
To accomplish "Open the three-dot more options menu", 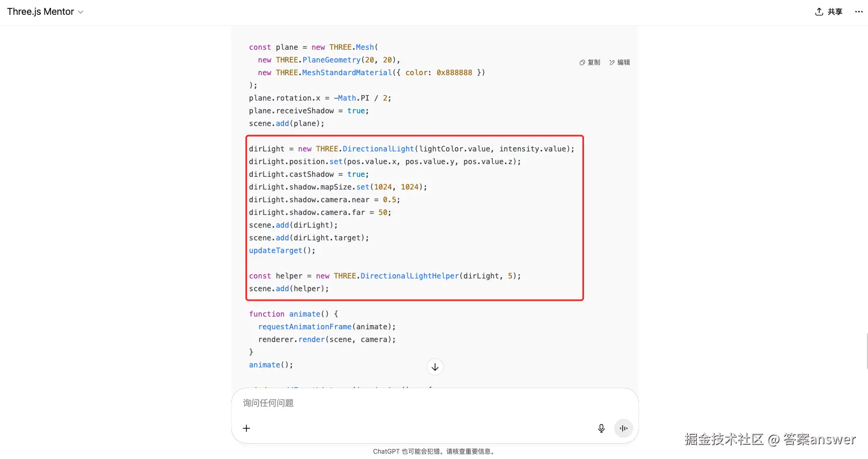I will click(x=859, y=12).
